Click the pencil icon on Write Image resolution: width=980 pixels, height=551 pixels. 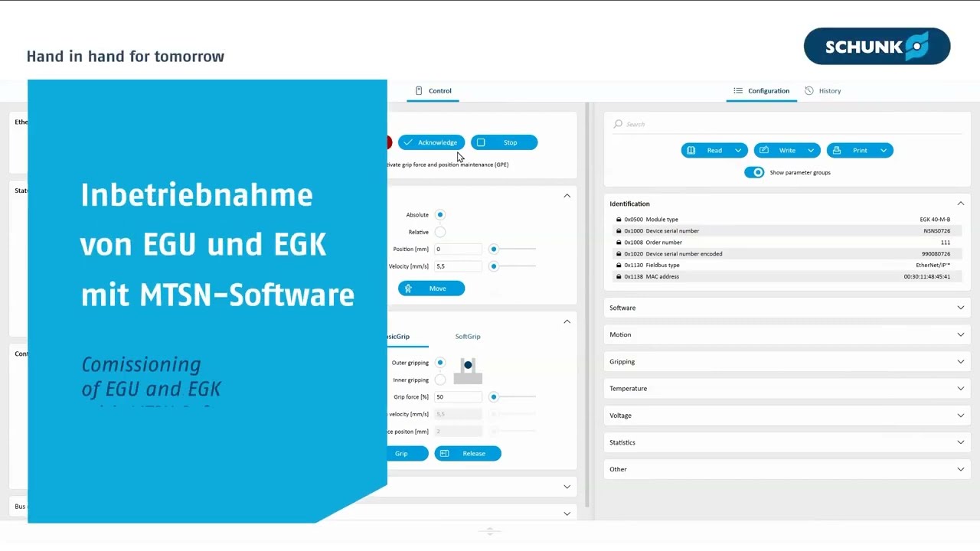(764, 151)
